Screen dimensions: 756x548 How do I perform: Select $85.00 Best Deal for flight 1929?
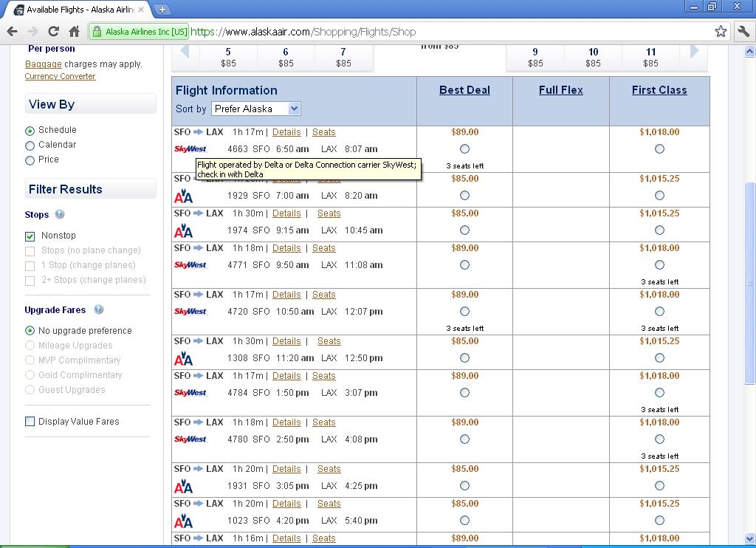pyautogui.click(x=464, y=196)
